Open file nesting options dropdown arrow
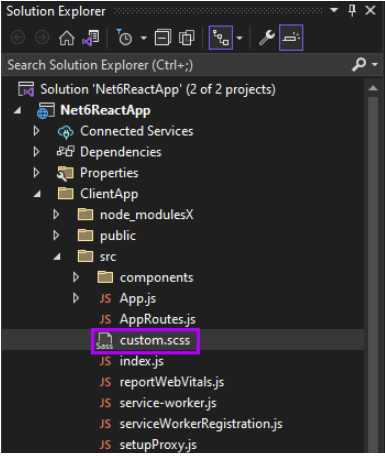 point(239,38)
